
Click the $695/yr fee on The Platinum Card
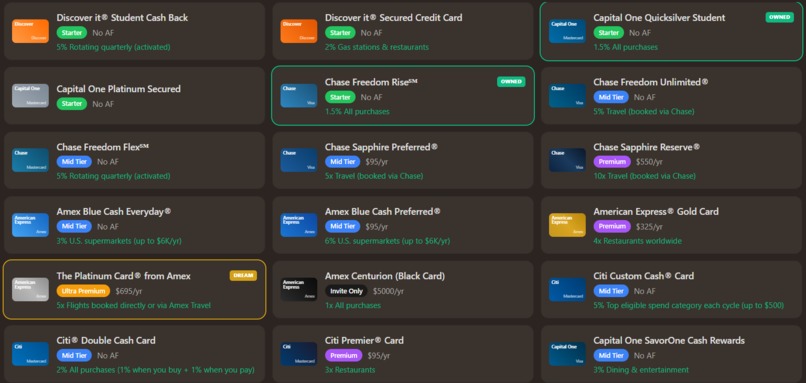click(129, 291)
